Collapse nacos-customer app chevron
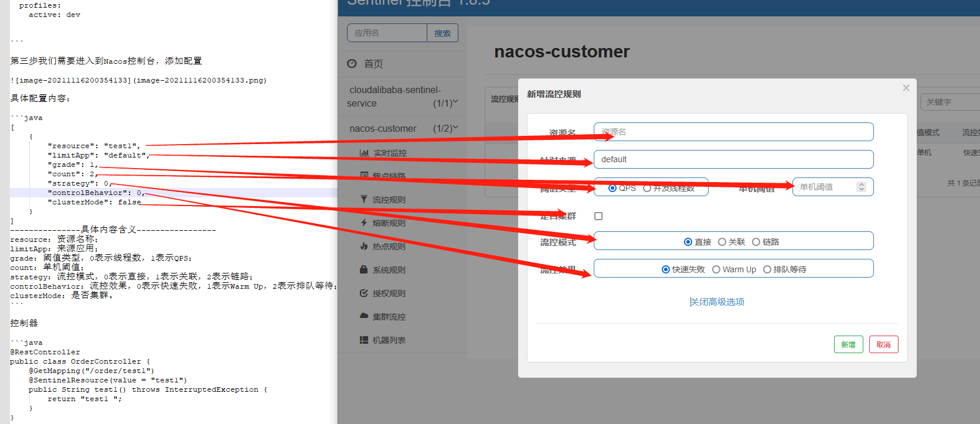Screen dimensions: 980x424 [x=455, y=128]
